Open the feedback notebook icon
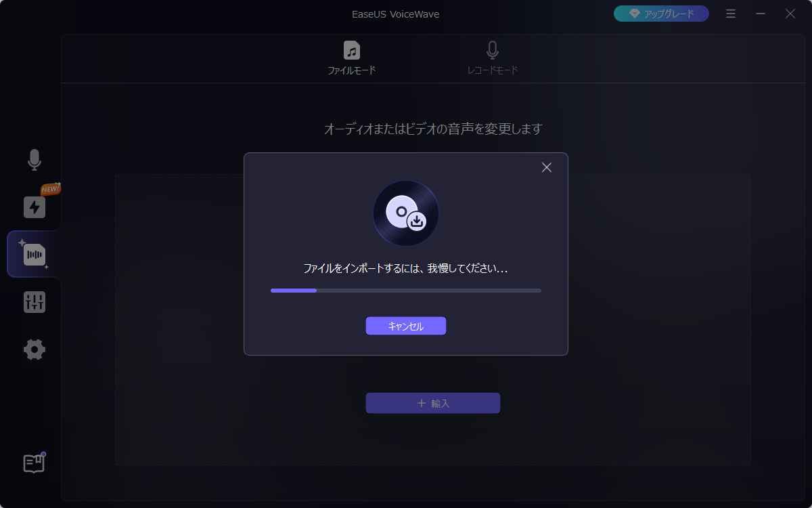 tap(34, 463)
